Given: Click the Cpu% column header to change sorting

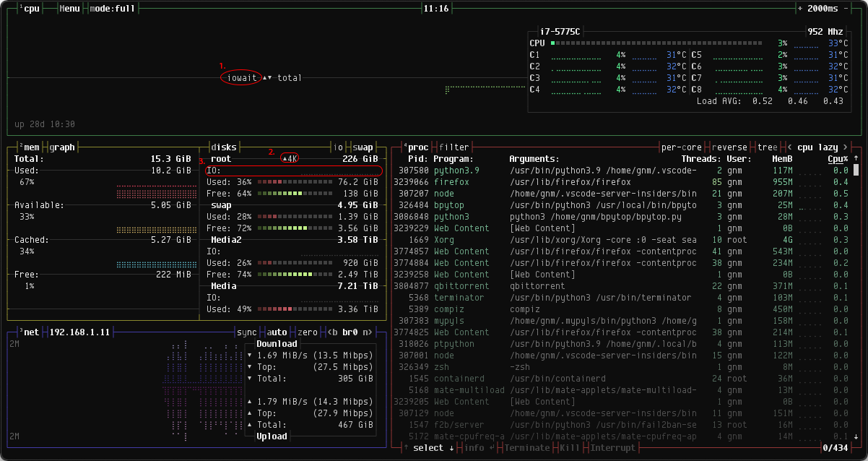Looking at the screenshot, I should [838, 158].
